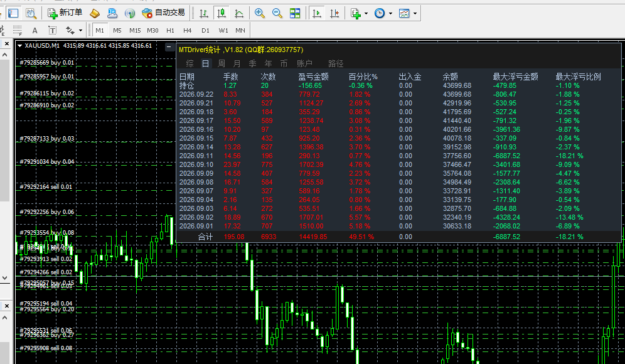
Task: Open the indicators dropdown arrow
Action: pyautogui.click(x=366, y=13)
